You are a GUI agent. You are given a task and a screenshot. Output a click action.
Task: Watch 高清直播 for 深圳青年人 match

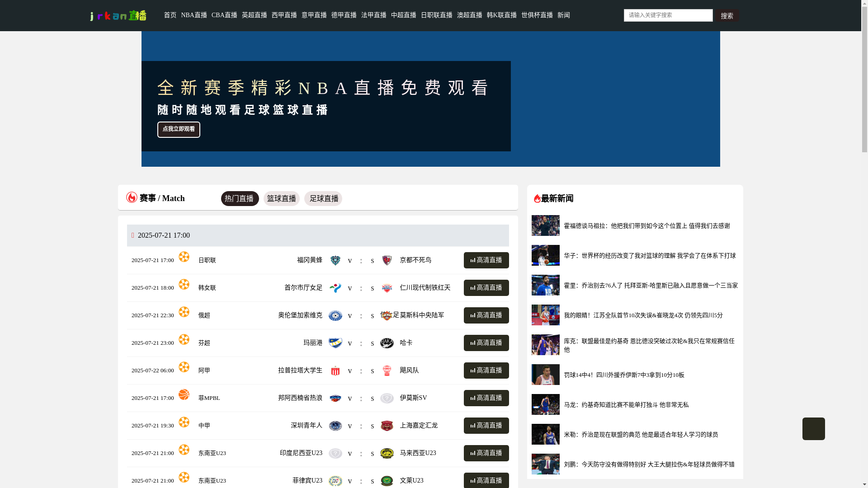click(x=486, y=426)
